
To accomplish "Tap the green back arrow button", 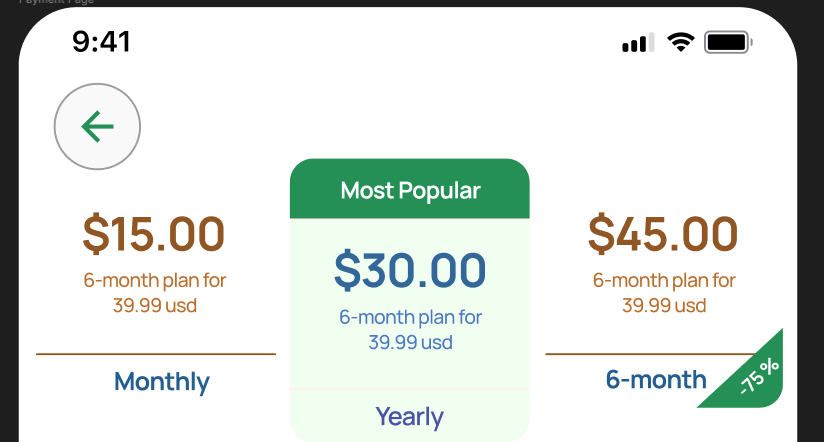I will [97, 126].
